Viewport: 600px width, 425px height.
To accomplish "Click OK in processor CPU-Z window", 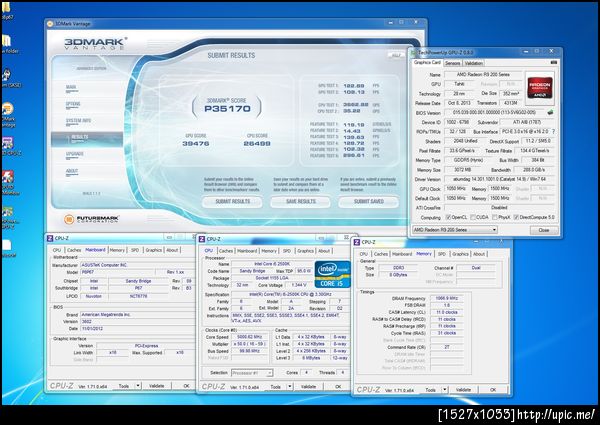I will tap(338, 387).
